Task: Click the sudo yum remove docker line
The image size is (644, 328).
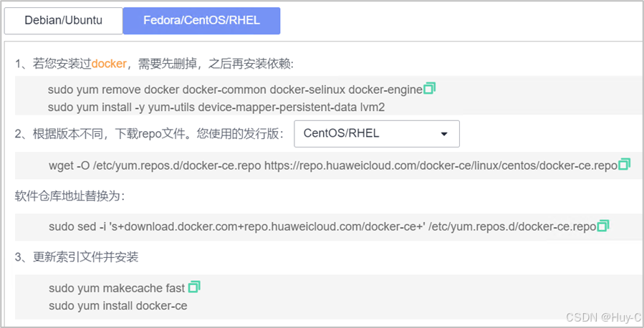Action: coord(235,90)
